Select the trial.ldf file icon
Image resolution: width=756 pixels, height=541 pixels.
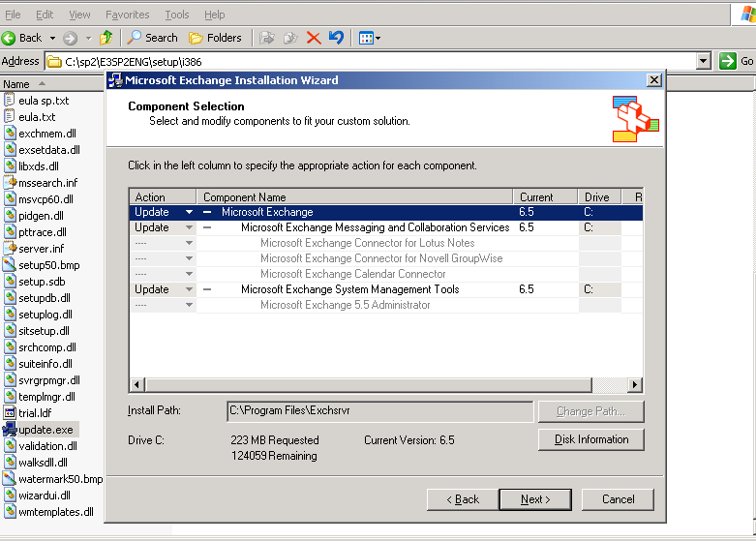tap(10, 412)
